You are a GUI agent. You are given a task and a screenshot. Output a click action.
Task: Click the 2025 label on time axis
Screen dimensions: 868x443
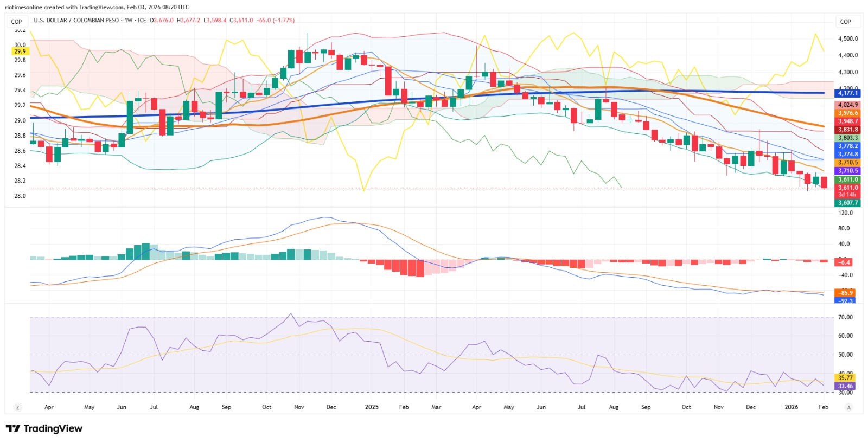pyautogui.click(x=372, y=407)
